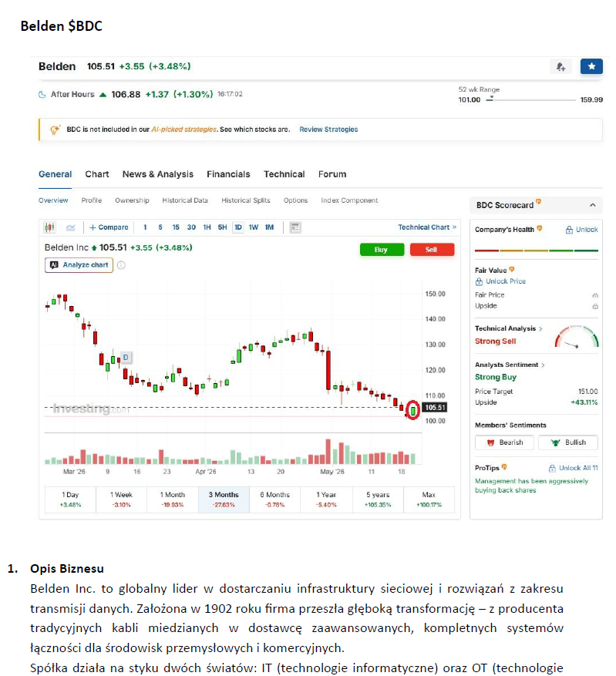Click the 52 wk Range slider

point(530,99)
